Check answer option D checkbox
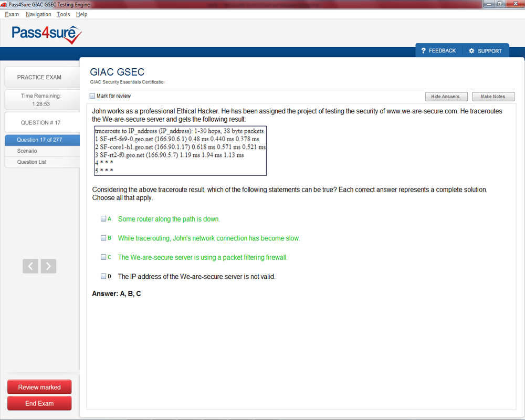The height and width of the screenshot is (420, 525). pyautogui.click(x=103, y=276)
